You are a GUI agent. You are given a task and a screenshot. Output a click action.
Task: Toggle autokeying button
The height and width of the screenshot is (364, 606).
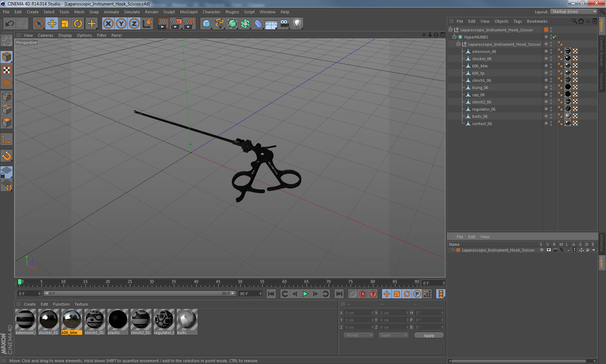(x=363, y=294)
